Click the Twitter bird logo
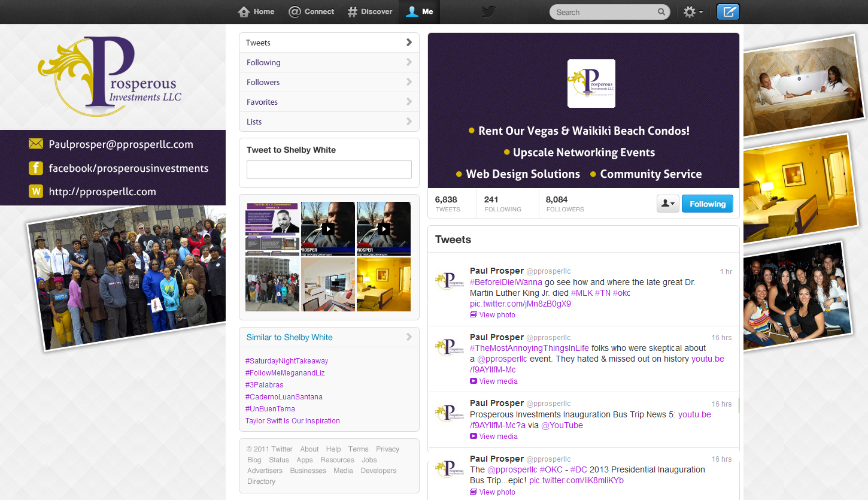868x500 pixels. [x=488, y=12]
